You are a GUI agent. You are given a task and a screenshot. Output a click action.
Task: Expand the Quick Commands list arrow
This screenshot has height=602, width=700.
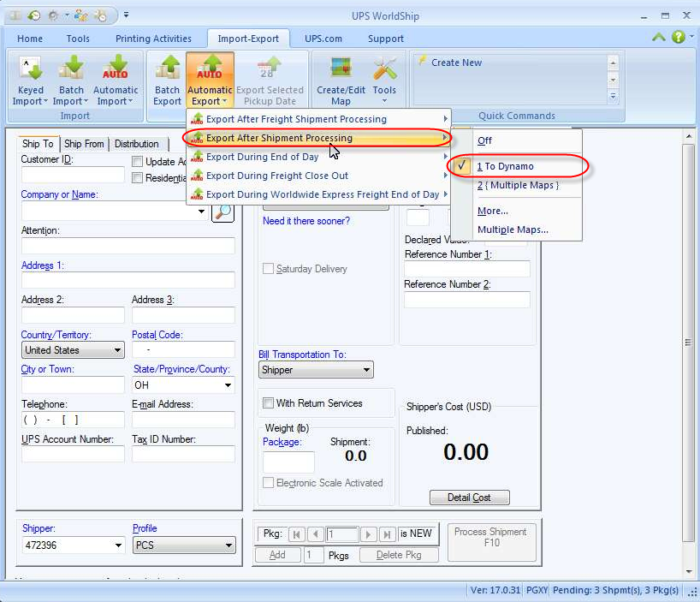coord(613,97)
